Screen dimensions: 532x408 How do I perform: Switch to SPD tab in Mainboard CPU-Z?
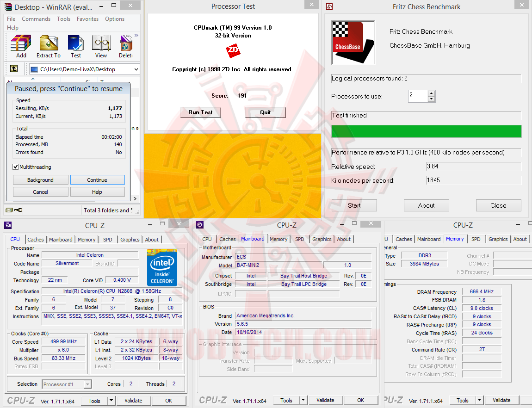(300, 239)
